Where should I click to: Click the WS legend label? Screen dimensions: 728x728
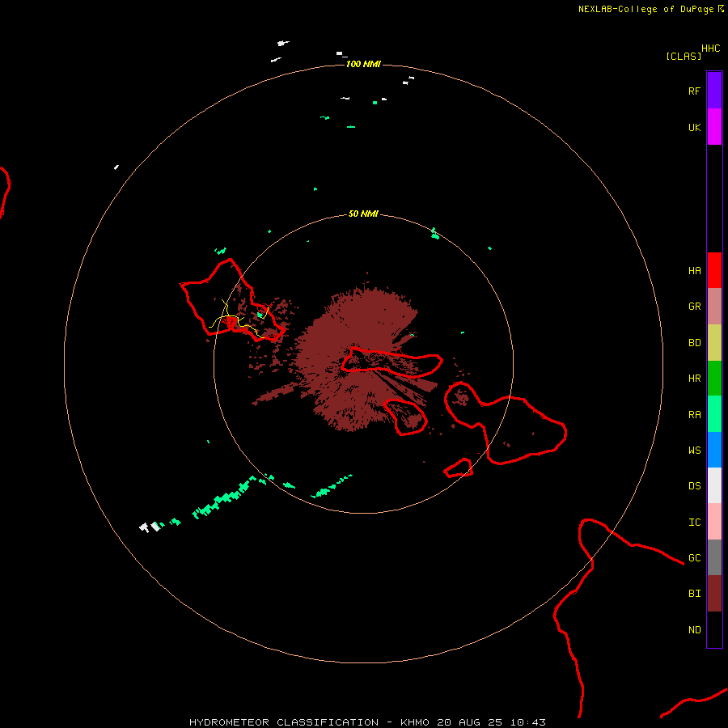pyautogui.click(x=694, y=451)
